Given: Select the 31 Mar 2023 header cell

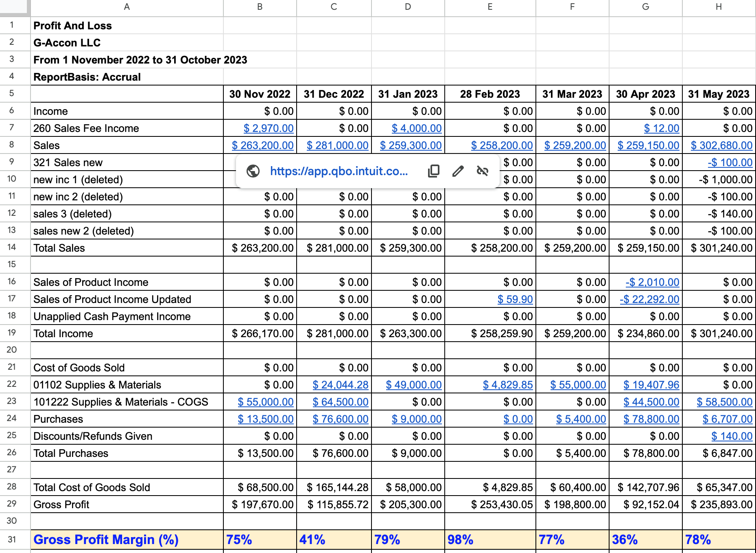Looking at the screenshot, I should [x=572, y=94].
